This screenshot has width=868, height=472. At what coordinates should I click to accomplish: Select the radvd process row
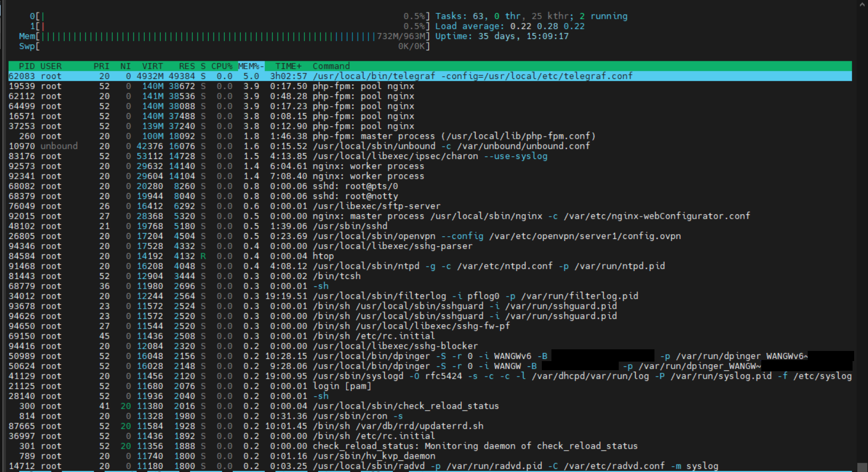click(430, 466)
